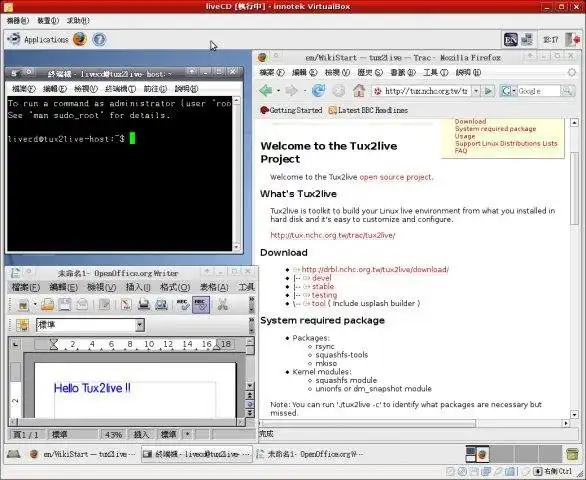The image size is (586, 480).
Task: Click the Google search field
Action: coord(539,91)
